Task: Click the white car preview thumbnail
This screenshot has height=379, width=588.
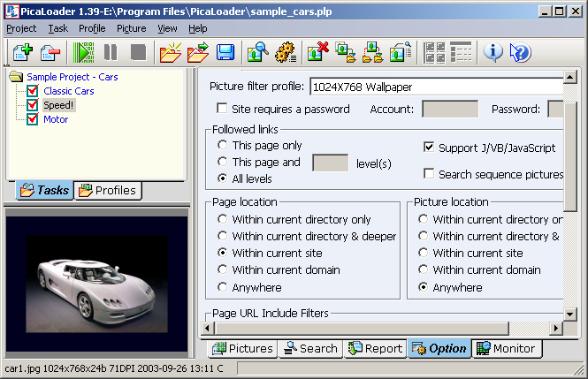Action: tap(95, 283)
